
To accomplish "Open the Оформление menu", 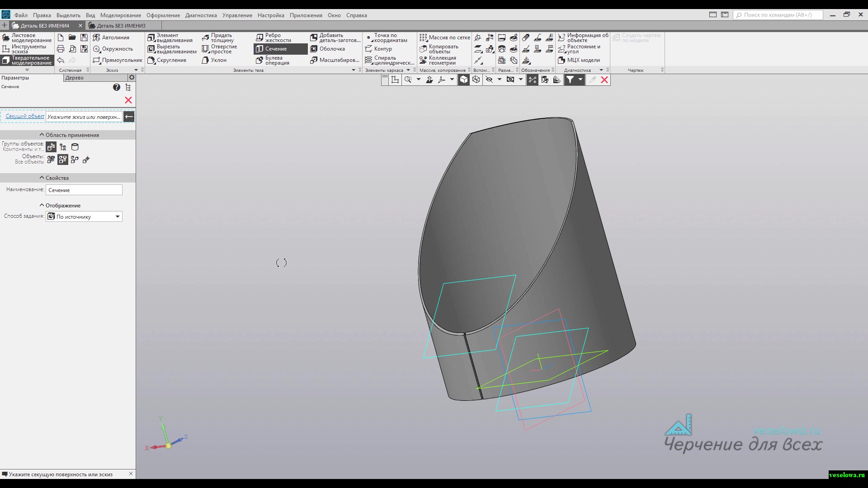I will (x=163, y=15).
